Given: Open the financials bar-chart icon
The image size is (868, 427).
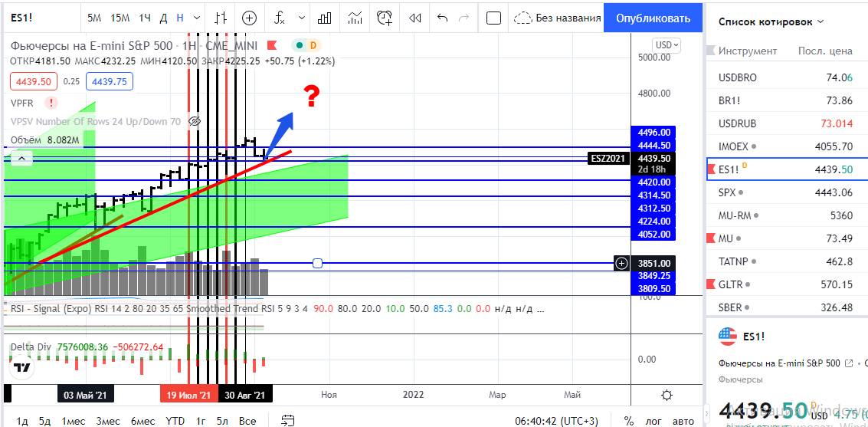Looking at the screenshot, I should [x=324, y=18].
